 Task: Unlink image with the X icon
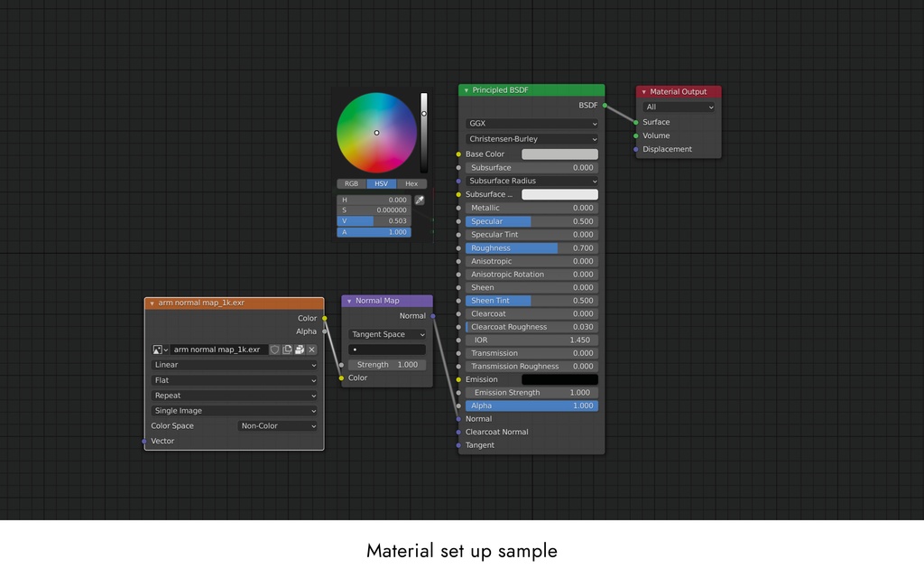point(311,350)
